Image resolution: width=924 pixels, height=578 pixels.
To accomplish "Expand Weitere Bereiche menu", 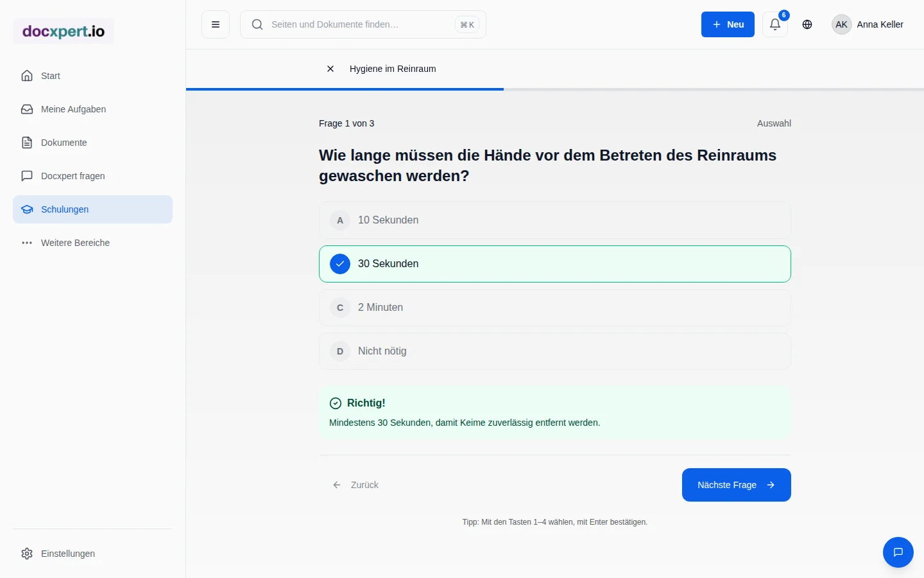I will 92,243.
